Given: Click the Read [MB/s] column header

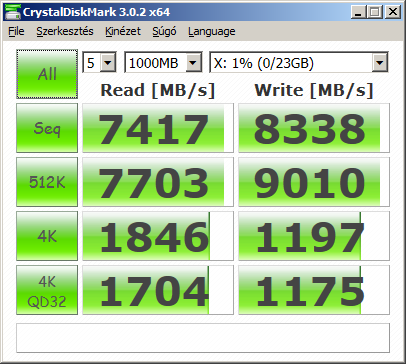Looking at the screenshot, I should point(158,90).
